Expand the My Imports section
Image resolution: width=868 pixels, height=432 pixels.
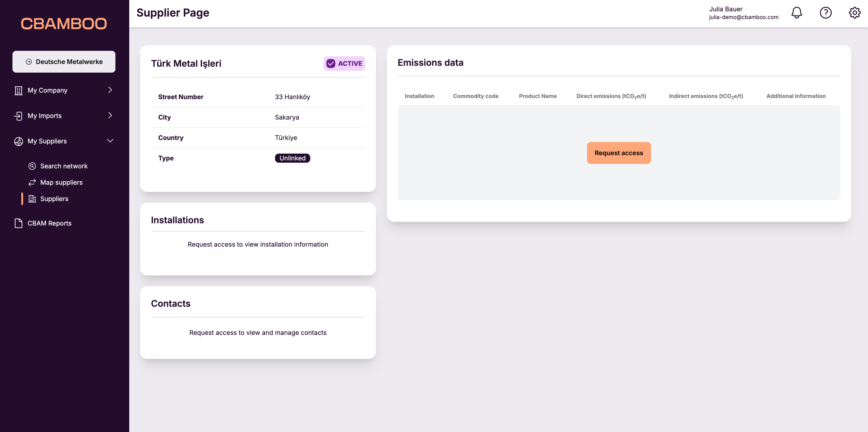click(x=110, y=115)
